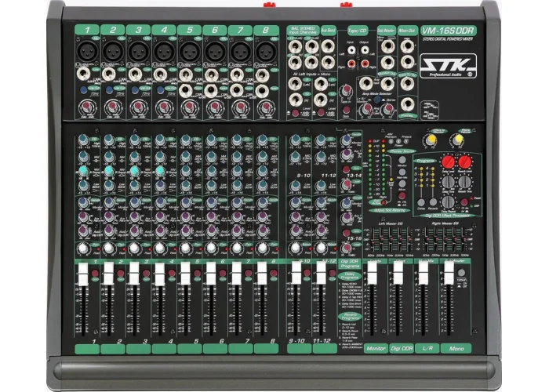Adjust channel 4 white Pan knob
The width and height of the screenshot is (549, 392).
(160, 248)
